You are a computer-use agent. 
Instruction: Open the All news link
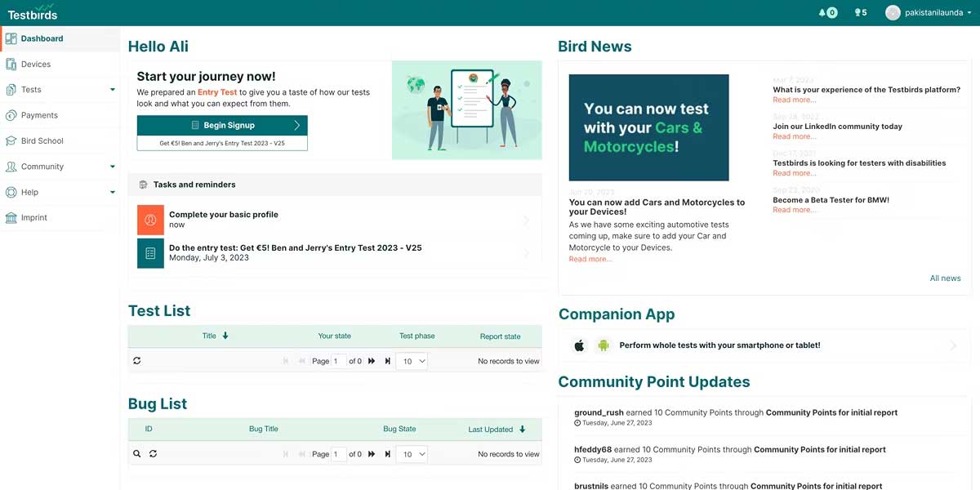tap(945, 278)
